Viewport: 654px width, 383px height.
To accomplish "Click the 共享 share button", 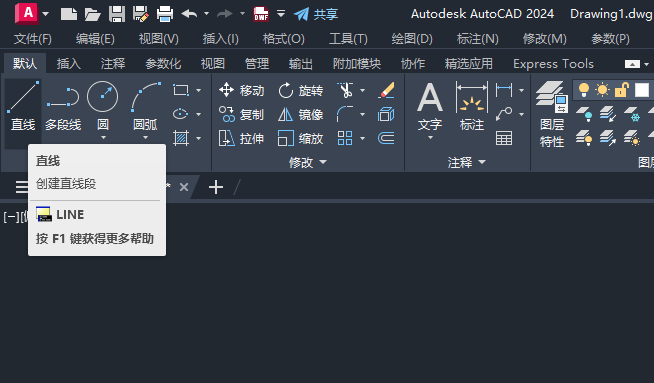I will pyautogui.click(x=316, y=14).
